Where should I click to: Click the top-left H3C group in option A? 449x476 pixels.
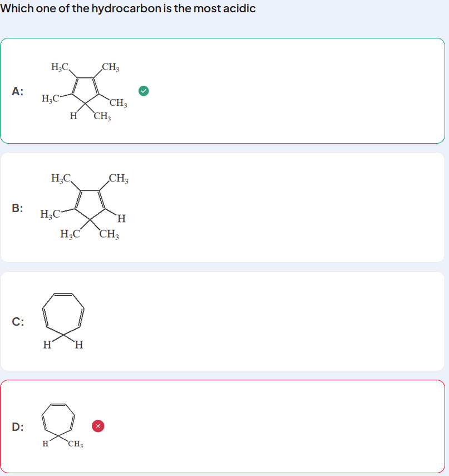pyautogui.click(x=60, y=67)
